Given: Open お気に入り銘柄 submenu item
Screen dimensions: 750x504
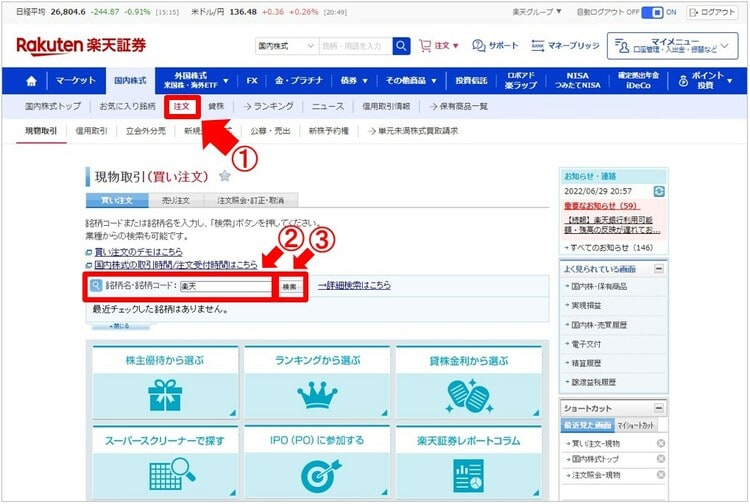Looking at the screenshot, I should tap(127, 106).
